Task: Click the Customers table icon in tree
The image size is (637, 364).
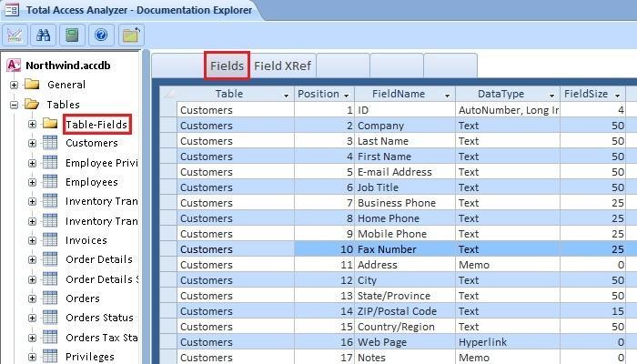Action: pyautogui.click(x=50, y=143)
